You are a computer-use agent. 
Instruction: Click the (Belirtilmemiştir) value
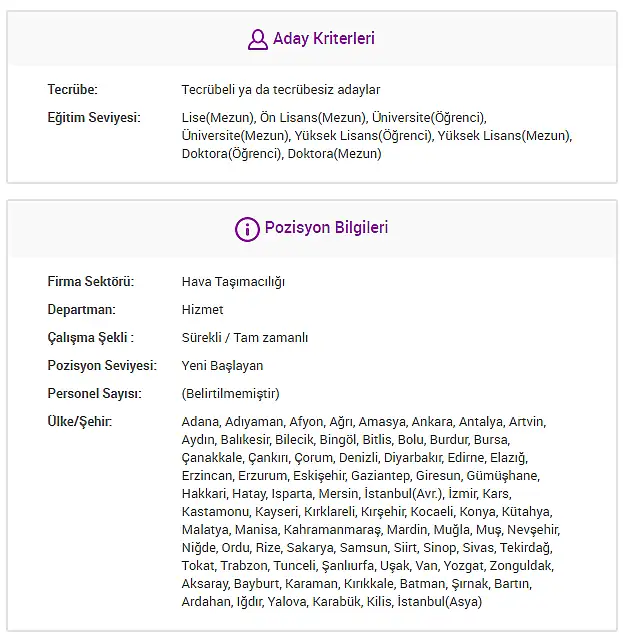231,394
